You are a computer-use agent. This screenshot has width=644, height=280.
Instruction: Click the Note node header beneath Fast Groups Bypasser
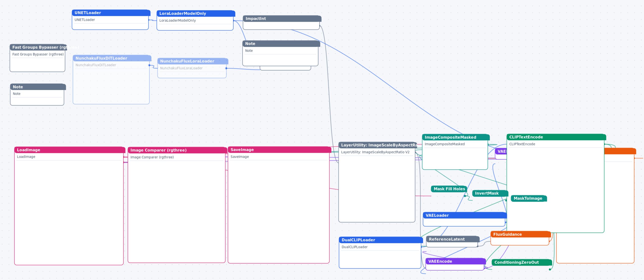(x=38, y=87)
